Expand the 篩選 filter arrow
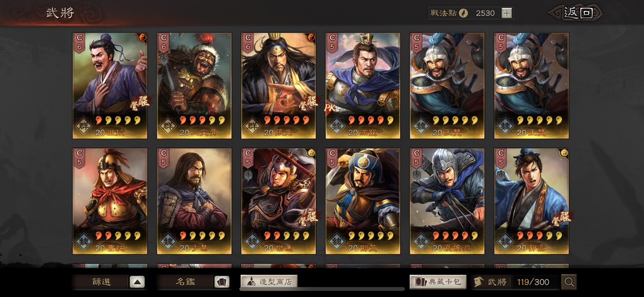 pyautogui.click(x=137, y=282)
